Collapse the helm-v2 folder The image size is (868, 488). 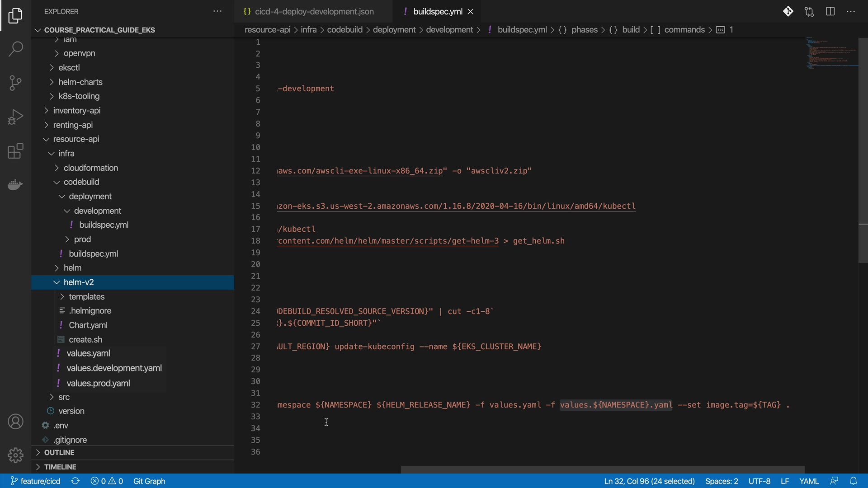[79, 282]
